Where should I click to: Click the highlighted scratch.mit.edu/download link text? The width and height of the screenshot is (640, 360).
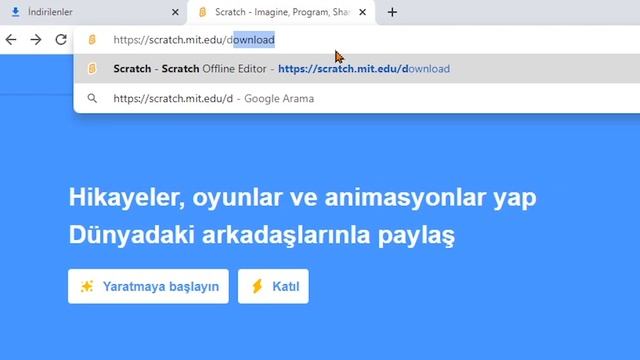pos(364,69)
